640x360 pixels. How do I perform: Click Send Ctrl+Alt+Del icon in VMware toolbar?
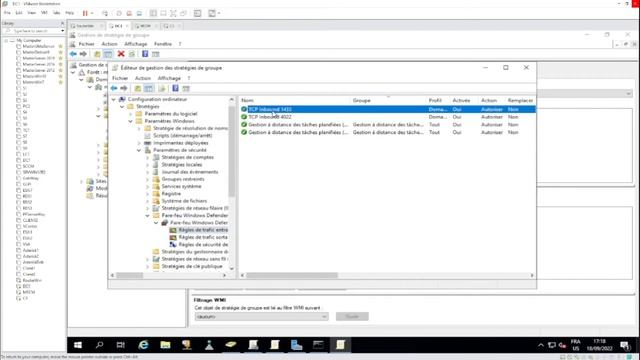[x=105, y=13]
